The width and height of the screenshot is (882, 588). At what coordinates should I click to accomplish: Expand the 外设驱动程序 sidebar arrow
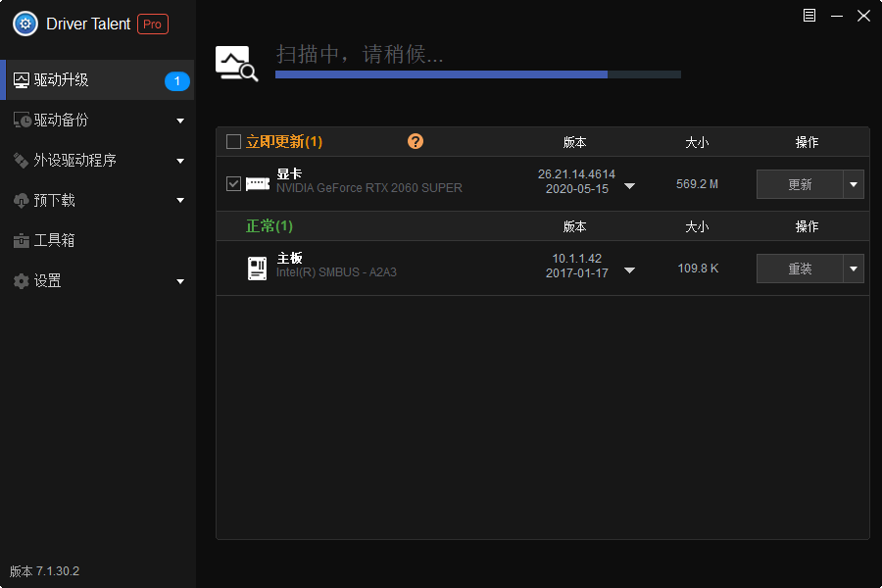pyautogui.click(x=180, y=161)
